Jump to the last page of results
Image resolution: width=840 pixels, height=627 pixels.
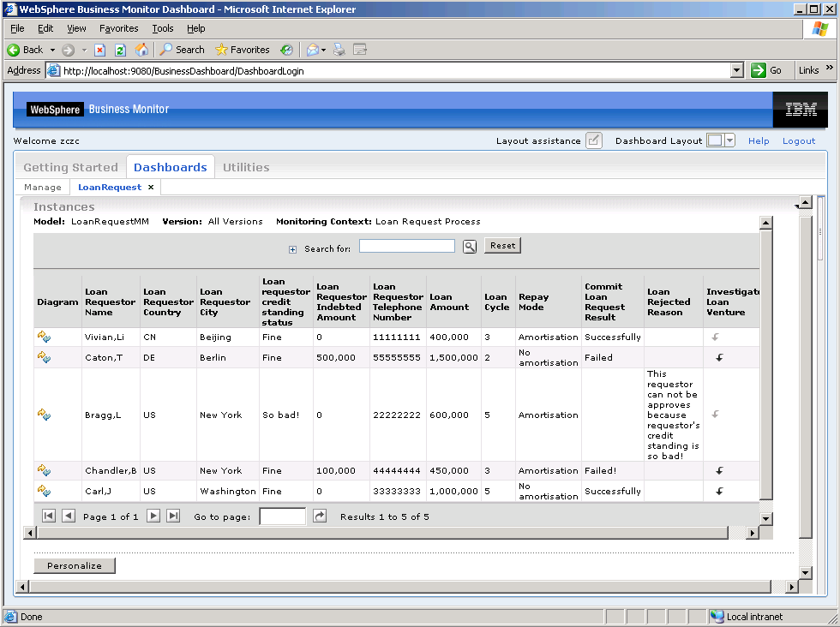[173, 517]
